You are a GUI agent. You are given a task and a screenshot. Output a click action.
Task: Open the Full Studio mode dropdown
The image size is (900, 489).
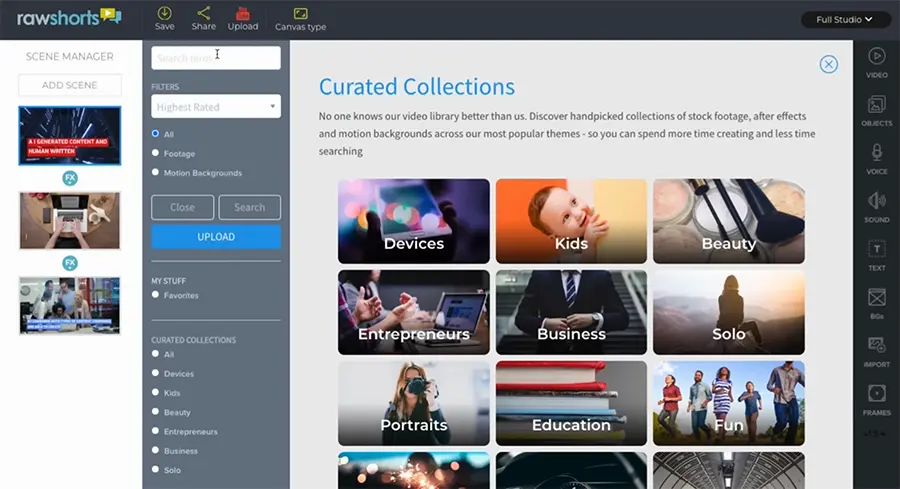(x=844, y=20)
